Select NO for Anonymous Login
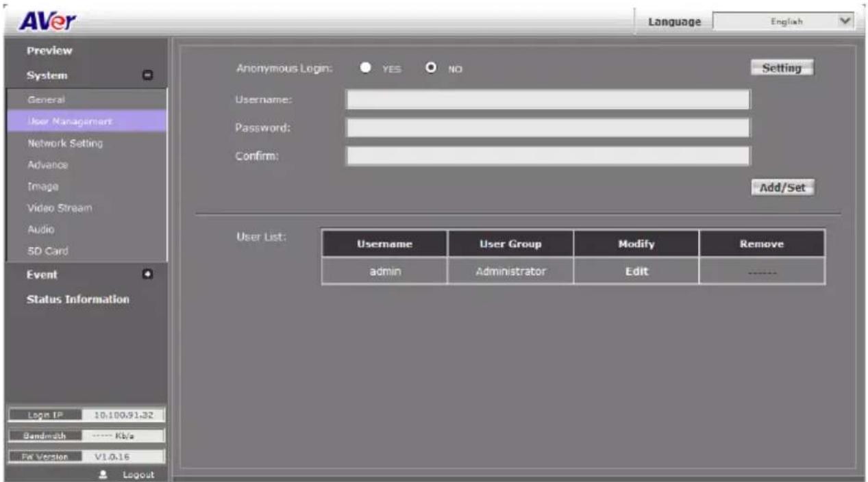Screen dimensions: 868x482 tap(432, 68)
